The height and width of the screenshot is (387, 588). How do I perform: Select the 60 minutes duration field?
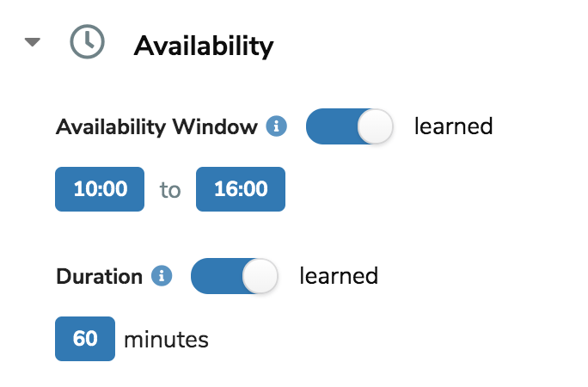[85, 339]
